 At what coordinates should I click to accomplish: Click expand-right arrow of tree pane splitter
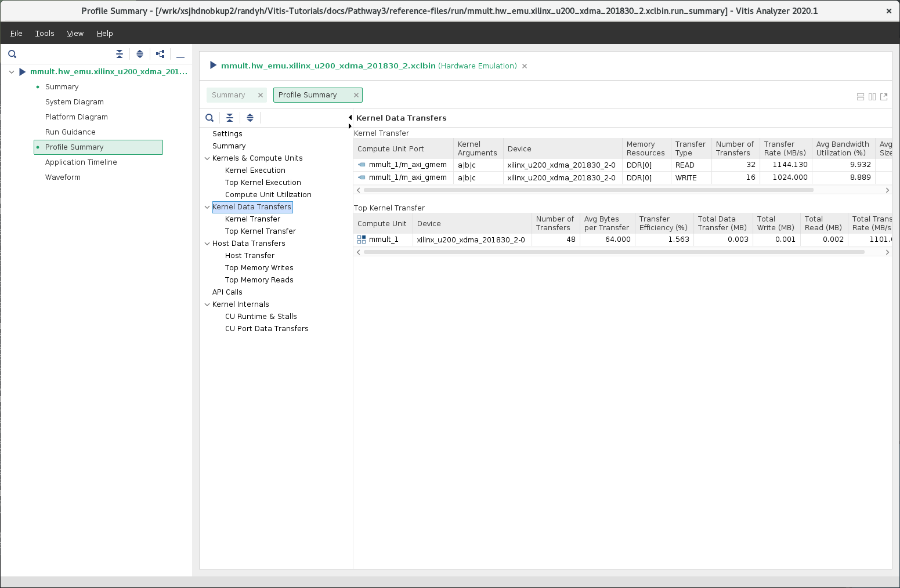tap(350, 126)
